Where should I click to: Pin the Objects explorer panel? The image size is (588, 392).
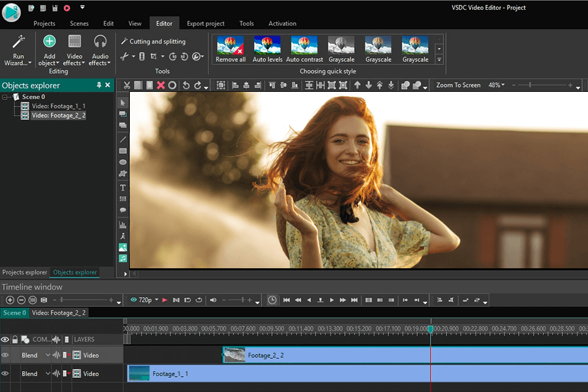pyautogui.click(x=99, y=85)
